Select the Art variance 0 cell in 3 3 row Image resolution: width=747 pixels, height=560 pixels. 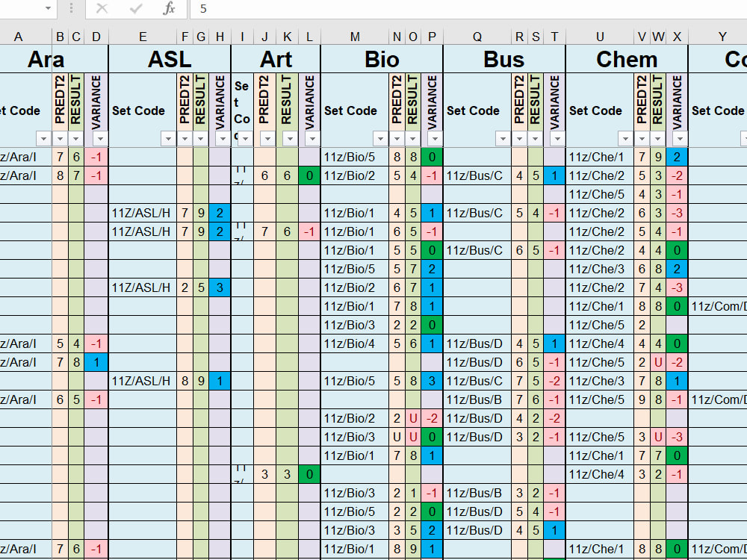(x=309, y=474)
